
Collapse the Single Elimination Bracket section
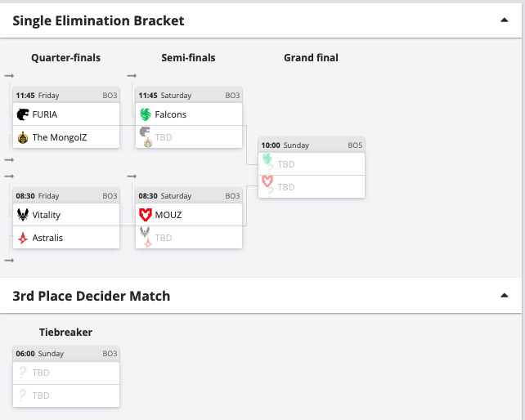[504, 20]
